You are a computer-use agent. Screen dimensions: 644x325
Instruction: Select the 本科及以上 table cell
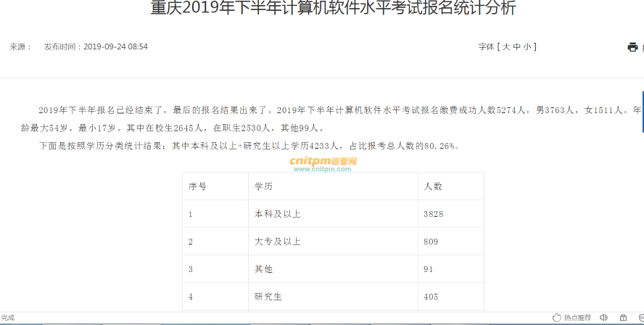277,214
